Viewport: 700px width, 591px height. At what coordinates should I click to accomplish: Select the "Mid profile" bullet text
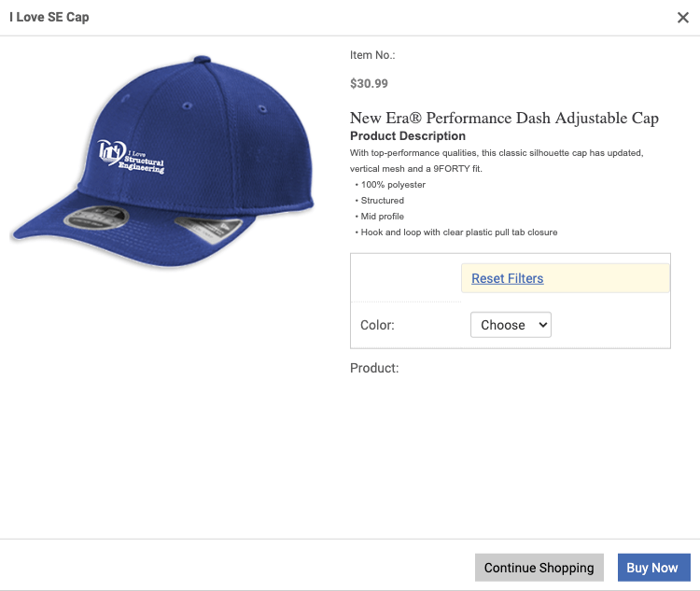pos(383,217)
